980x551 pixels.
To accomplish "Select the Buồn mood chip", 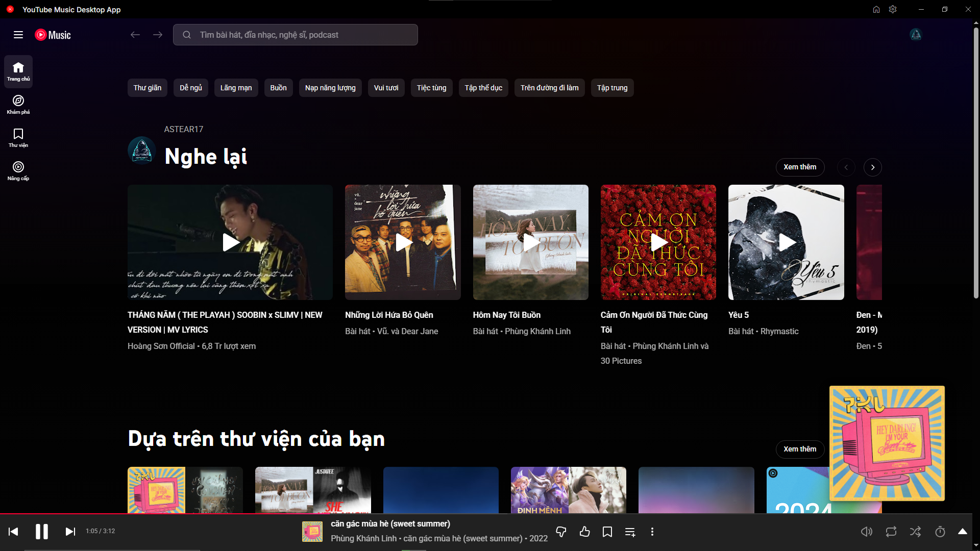I will pos(279,88).
